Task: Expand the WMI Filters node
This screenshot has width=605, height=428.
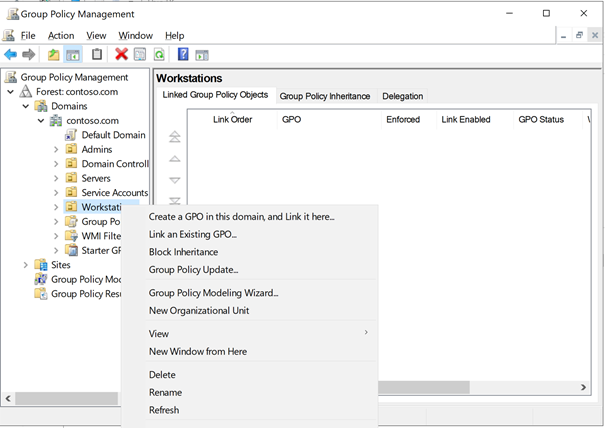Action: [x=56, y=236]
